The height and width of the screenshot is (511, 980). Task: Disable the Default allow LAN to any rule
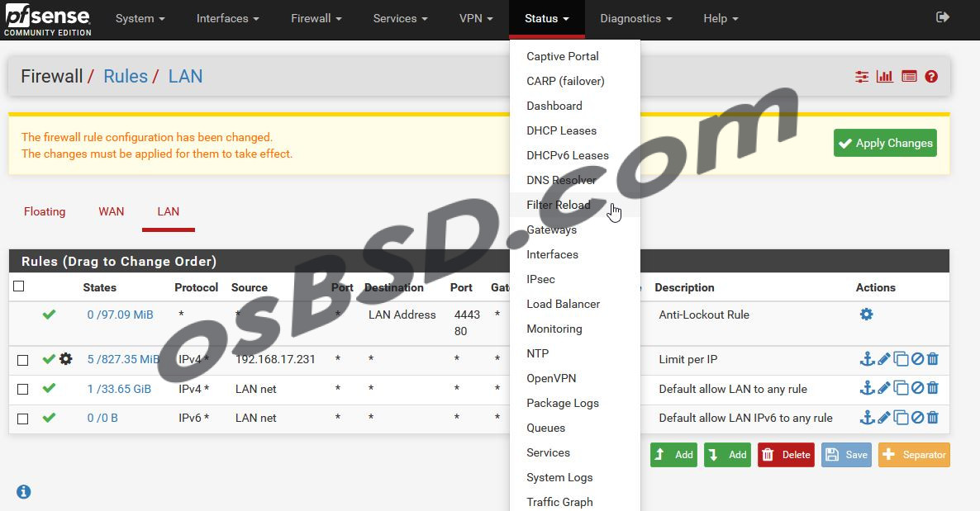[x=917, y=388]
